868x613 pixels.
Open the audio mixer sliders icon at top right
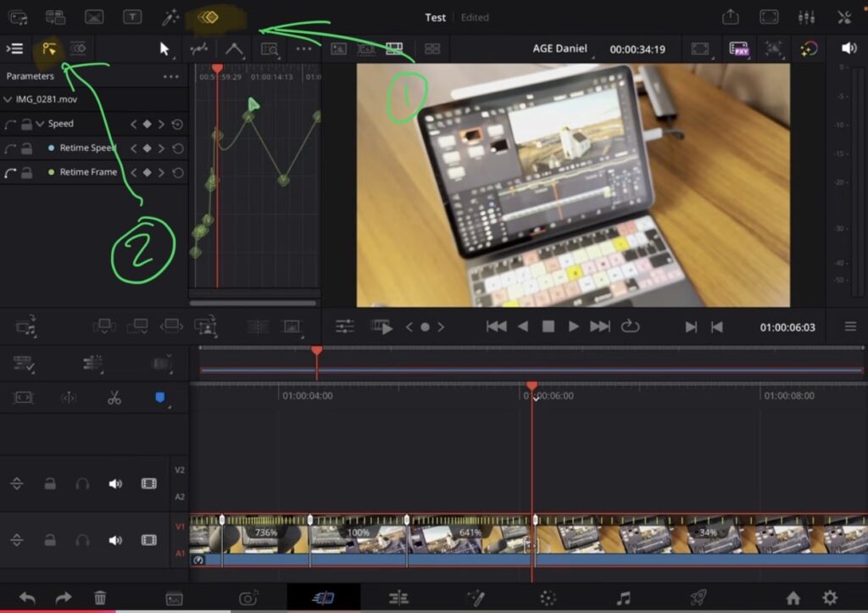click(x=806, y=17)
